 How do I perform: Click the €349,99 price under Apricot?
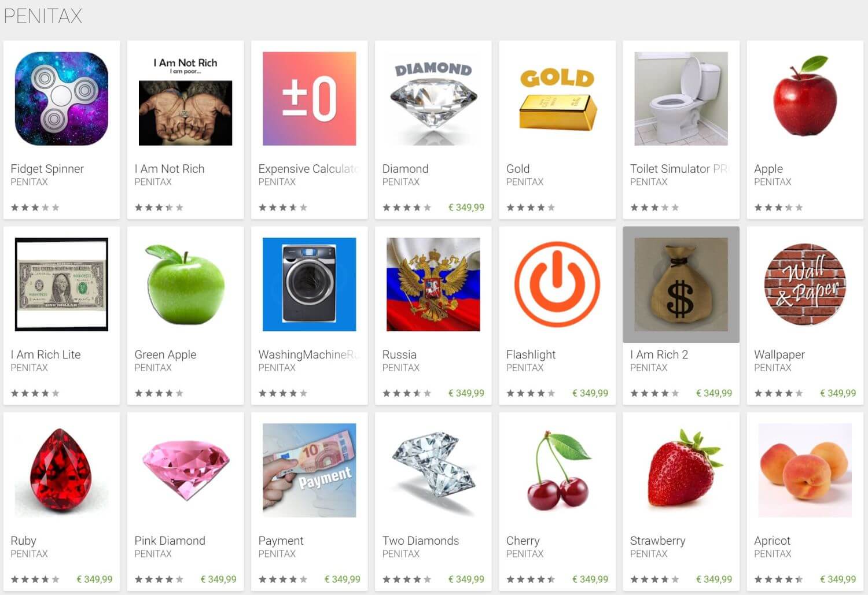pos(838,579)
